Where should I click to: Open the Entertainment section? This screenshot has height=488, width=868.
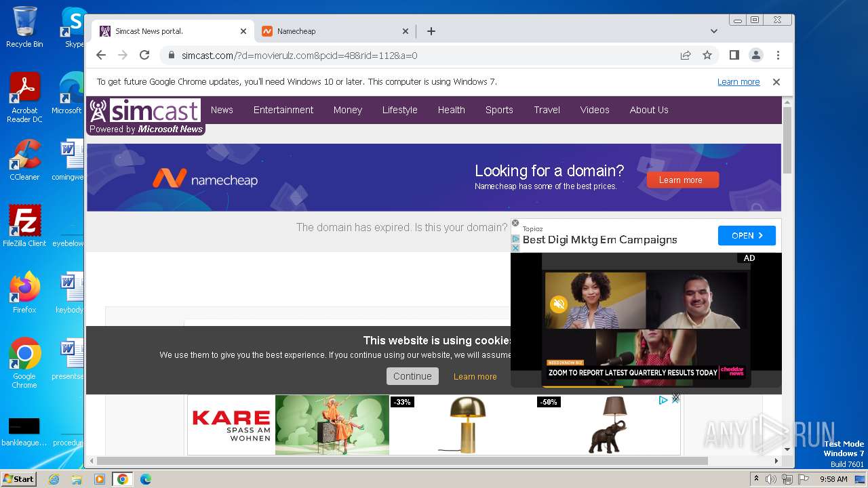(283, 110)
